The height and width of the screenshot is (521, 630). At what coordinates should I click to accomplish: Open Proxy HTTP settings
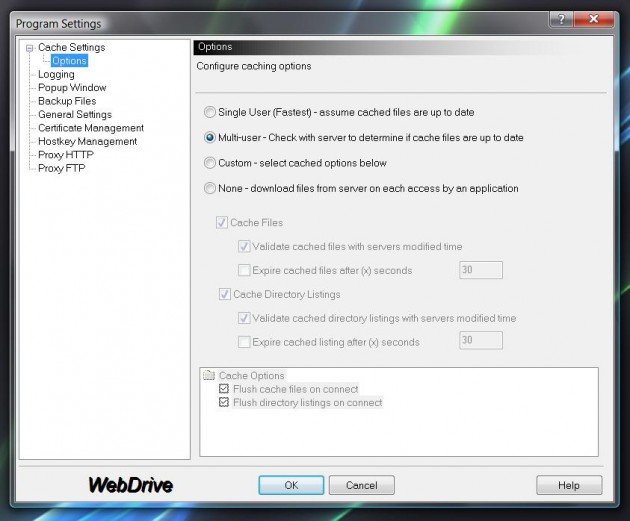coord(66,155)
